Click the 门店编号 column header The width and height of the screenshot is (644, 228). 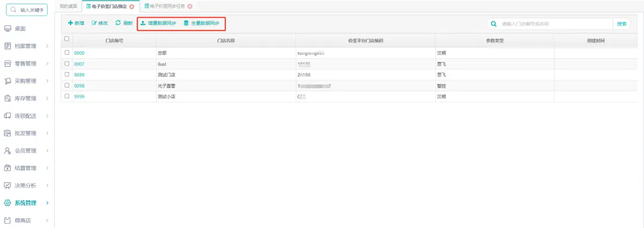pos(114,40)
